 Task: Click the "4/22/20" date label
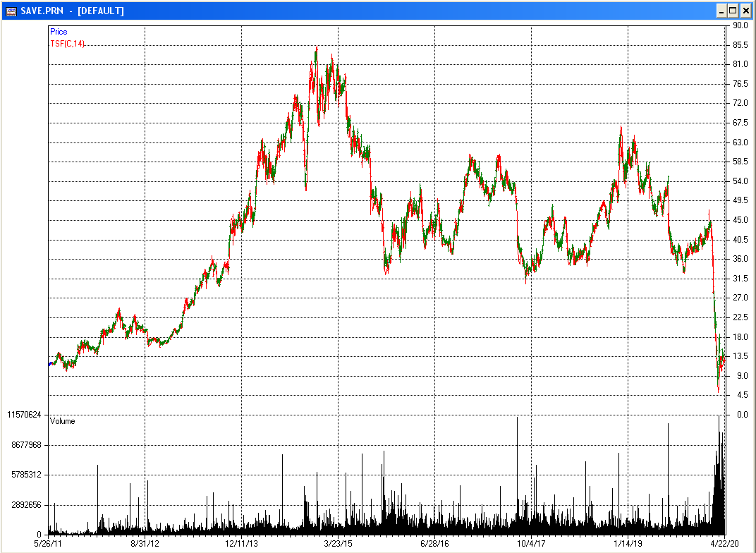724,544
